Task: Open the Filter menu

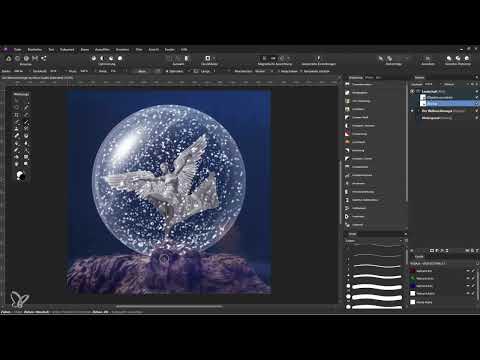Action: [x=139, y=49]
